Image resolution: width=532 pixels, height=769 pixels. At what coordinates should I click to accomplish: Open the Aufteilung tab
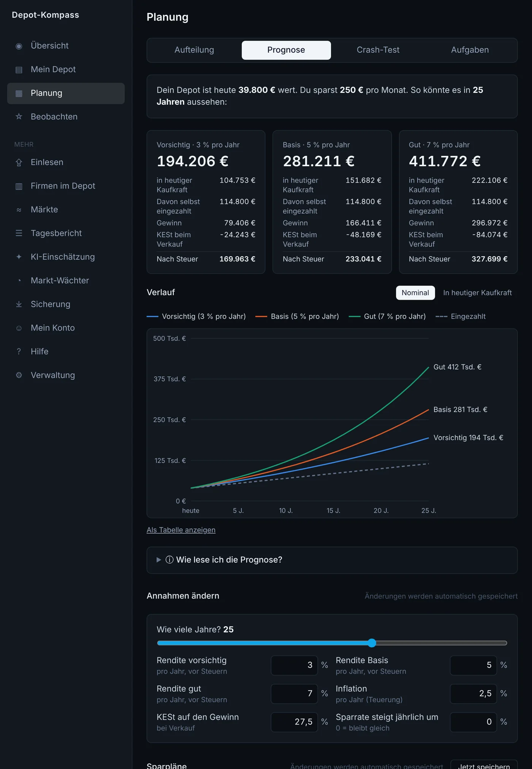(x=194, y=50)
